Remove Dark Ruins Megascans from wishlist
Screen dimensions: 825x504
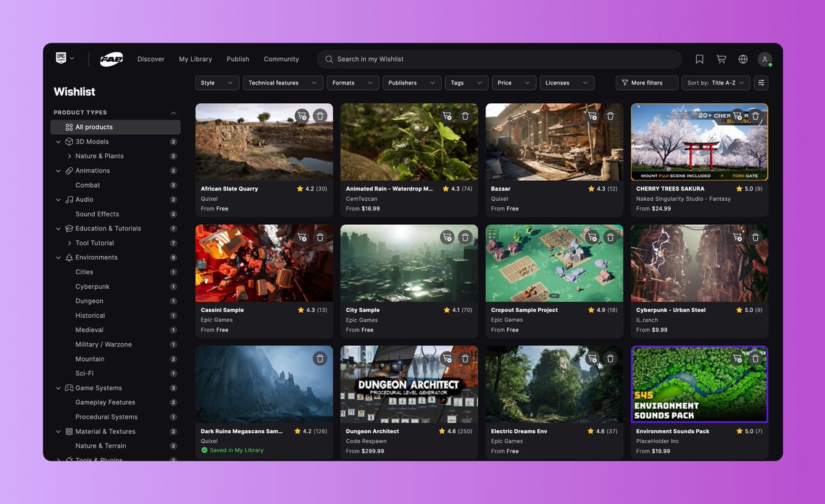pos(320,358)
